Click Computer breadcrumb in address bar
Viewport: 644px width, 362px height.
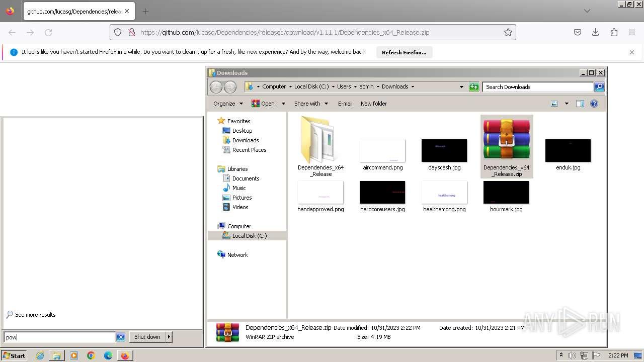click(x=274, y=86)
